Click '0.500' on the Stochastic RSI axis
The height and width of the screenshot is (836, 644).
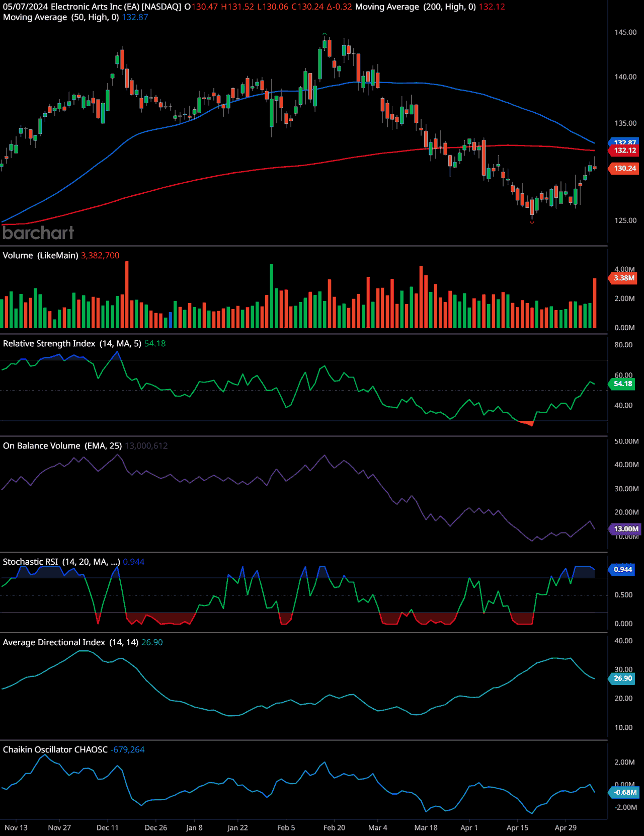[623, 595]
